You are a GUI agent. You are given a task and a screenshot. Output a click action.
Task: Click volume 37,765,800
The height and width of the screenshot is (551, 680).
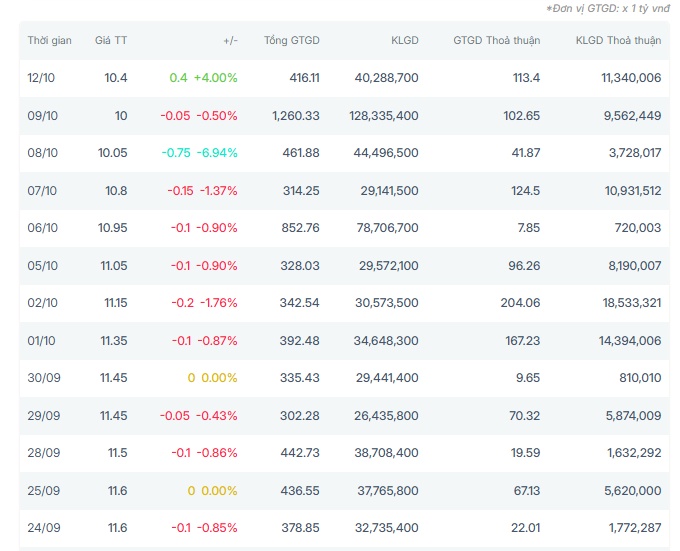click(x=388, y=491)
